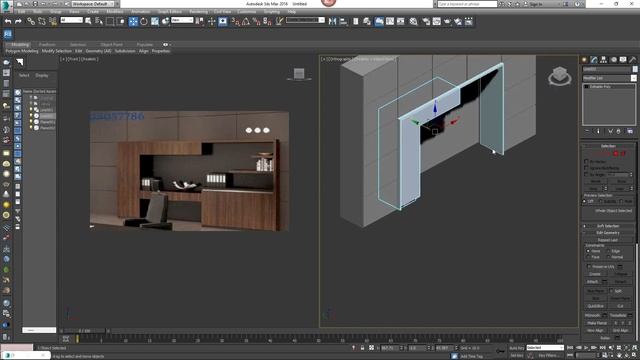
Task: Open Select by Name dialog icon
Action: pyautogui.click(x=99, y=21)
